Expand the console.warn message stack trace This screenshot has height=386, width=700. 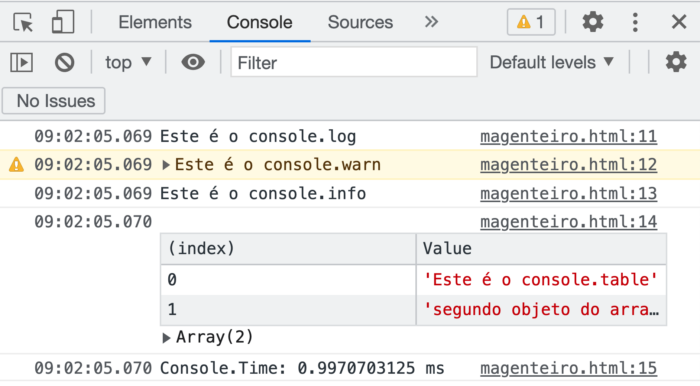point(166,165)
